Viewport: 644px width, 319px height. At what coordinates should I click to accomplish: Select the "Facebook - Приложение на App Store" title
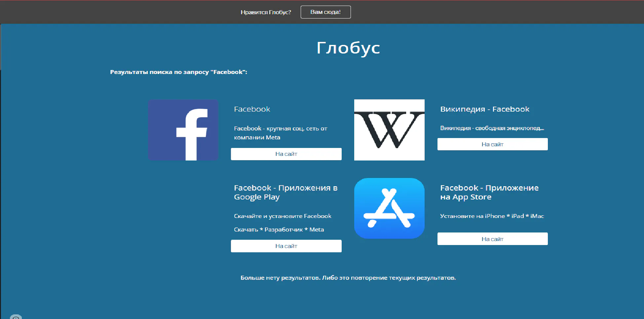point(489,192)
